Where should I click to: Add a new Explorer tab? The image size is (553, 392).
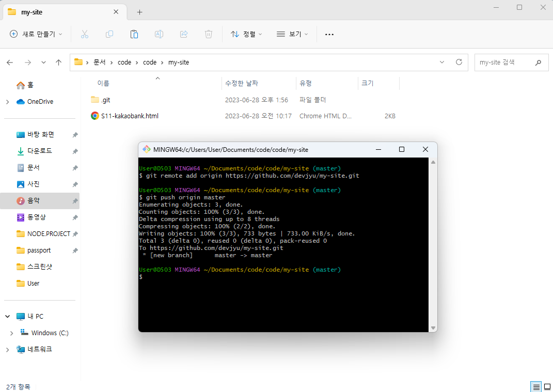pyautogui.click(x=139, y=12)
